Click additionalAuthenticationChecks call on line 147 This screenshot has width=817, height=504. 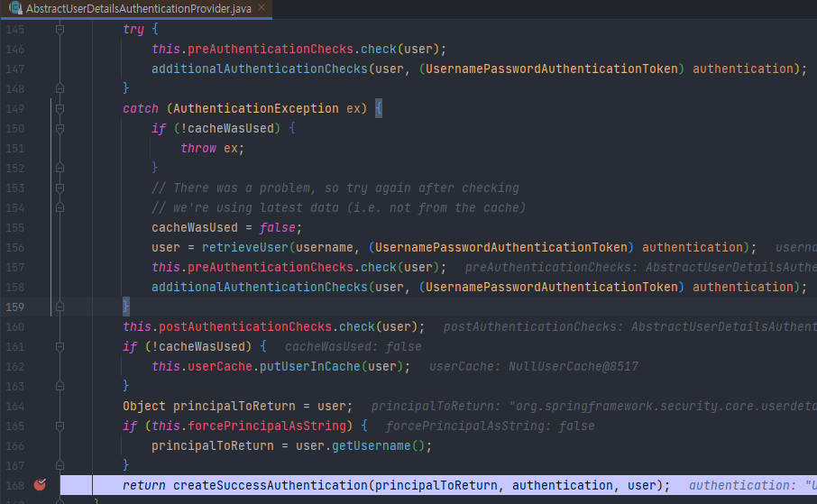(260, 69)
